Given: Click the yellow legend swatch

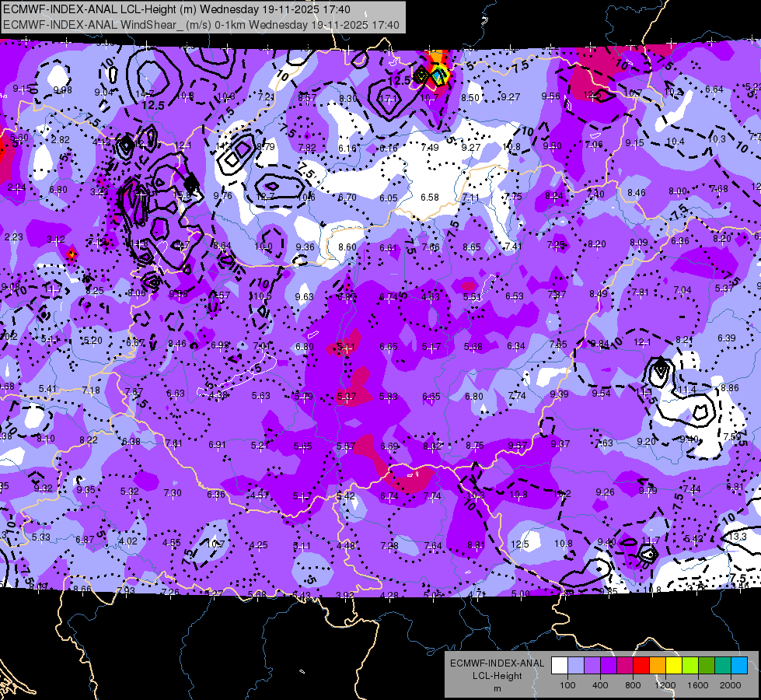Looking at the screenshot, I should tap(674, 666).
